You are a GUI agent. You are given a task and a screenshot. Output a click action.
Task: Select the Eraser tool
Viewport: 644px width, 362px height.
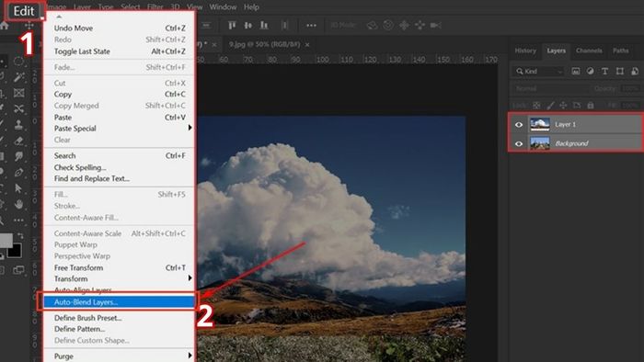(x=18, y=141)
